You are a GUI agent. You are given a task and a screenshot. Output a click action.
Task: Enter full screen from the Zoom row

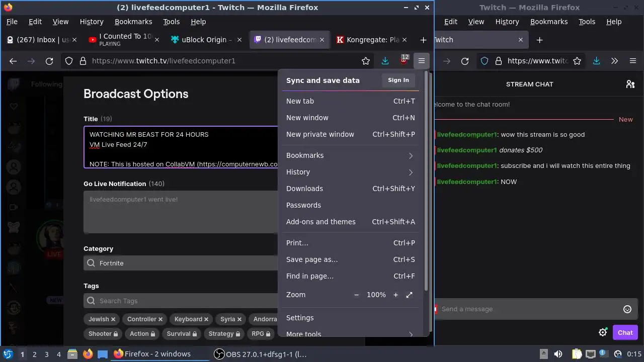[x=409, y=295]
